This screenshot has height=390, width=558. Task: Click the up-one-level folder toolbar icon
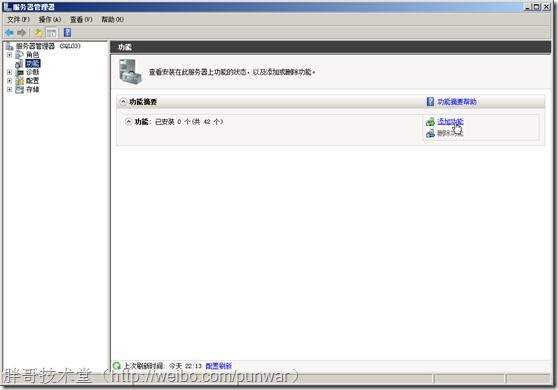click(38, 33)
